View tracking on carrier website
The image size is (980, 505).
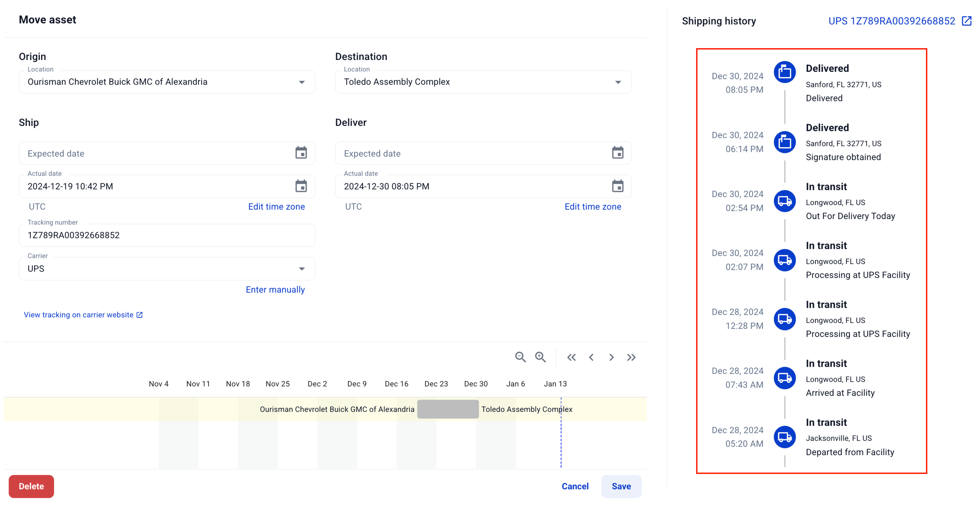[x=83, y=315]
